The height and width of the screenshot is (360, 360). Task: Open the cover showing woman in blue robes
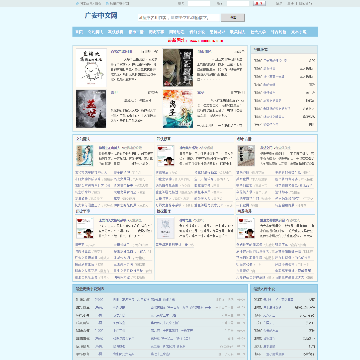tap(85, 156)
